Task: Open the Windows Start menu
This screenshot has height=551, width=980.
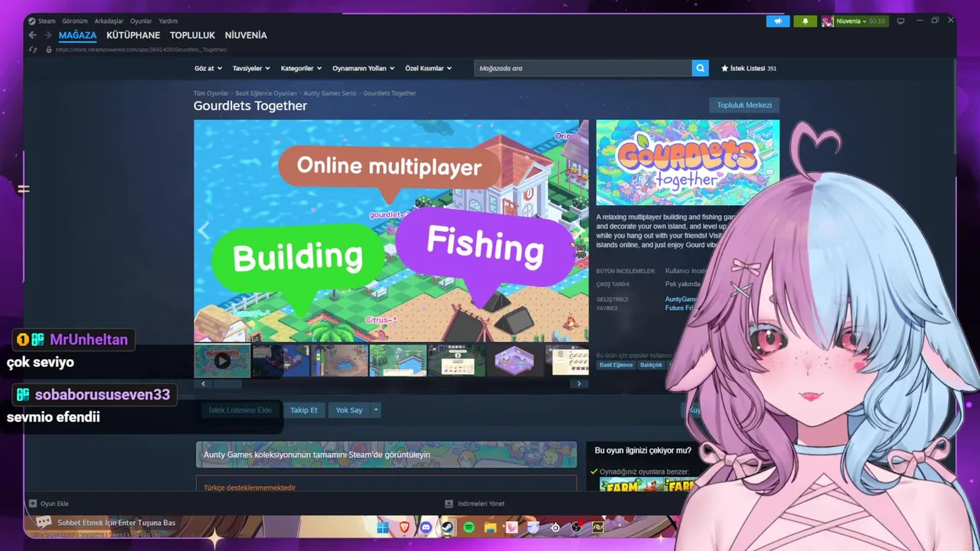Action: pyautogui.click(x=383, y=527)
